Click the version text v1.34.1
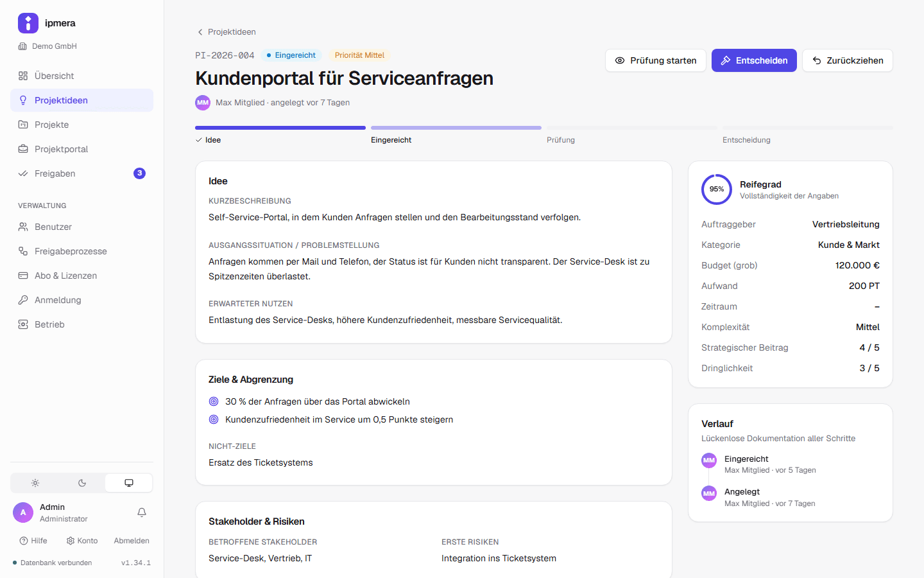Image resolution: width=924 pixels, height=578 pixels. [136, 563]
